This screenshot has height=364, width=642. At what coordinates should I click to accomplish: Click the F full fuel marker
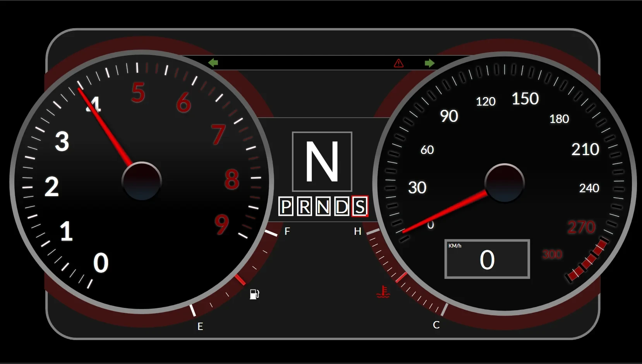(x=287, y=231)
